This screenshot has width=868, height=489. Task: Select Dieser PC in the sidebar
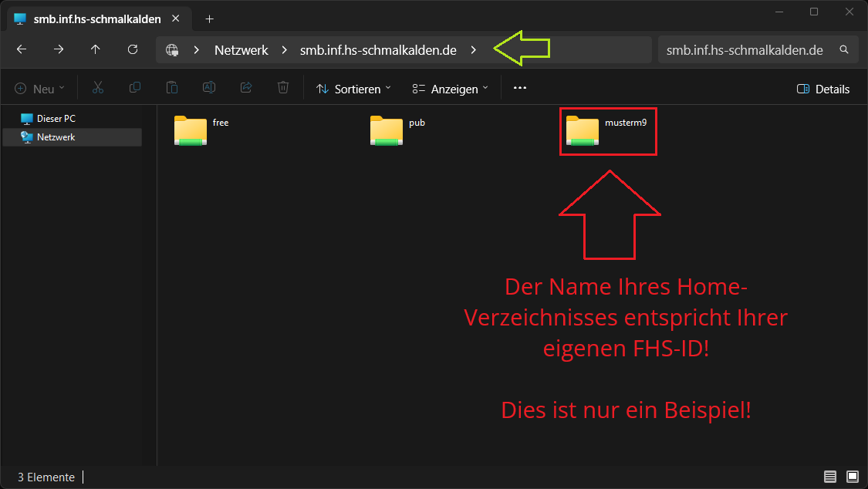(56, 119)
